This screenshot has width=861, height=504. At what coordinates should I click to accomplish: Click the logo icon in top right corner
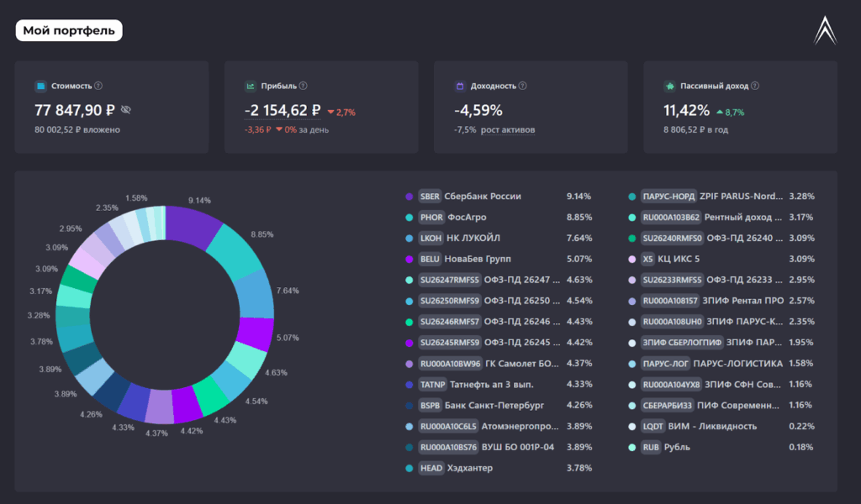coord(825,31)
